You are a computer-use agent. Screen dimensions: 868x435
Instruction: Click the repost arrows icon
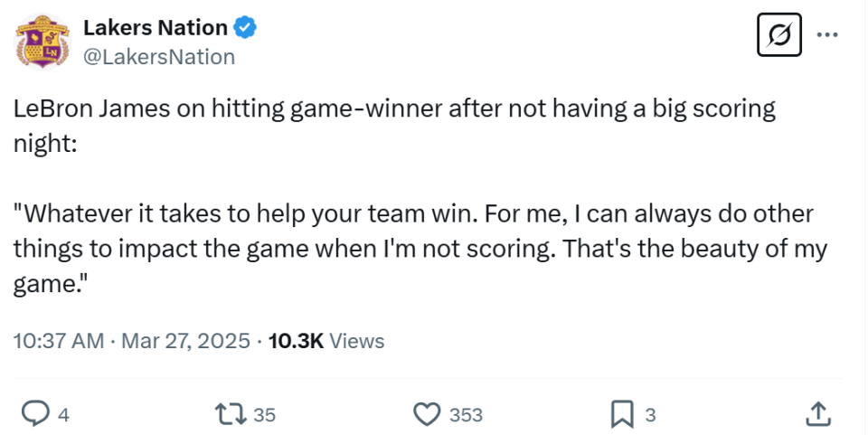point(231,414)
